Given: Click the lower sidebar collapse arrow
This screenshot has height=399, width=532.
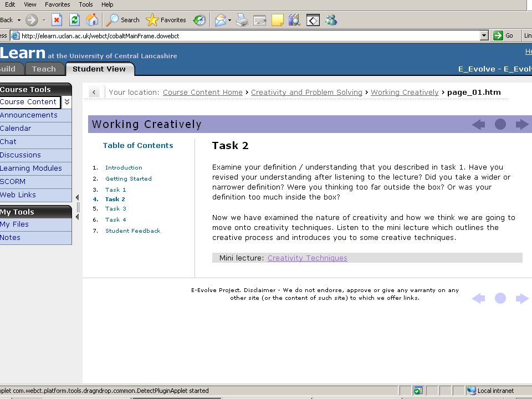Looking at the screenshot, I should pos(77,217).
